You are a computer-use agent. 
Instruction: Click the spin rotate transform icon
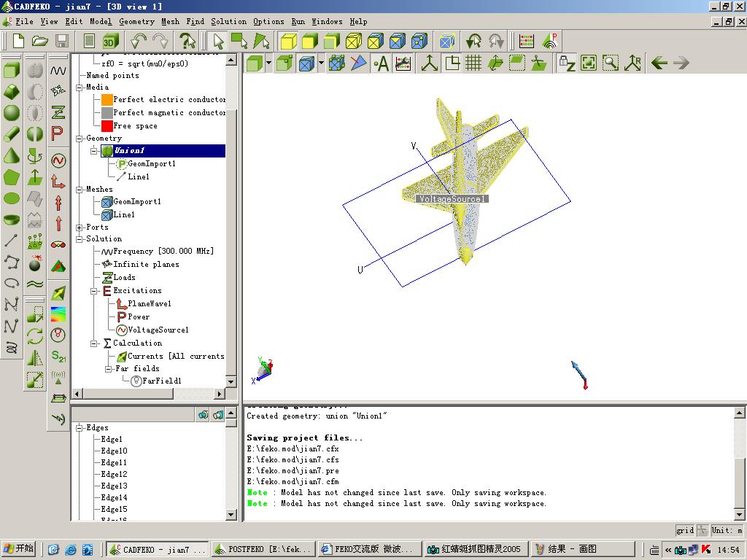(x=35, y=335)
